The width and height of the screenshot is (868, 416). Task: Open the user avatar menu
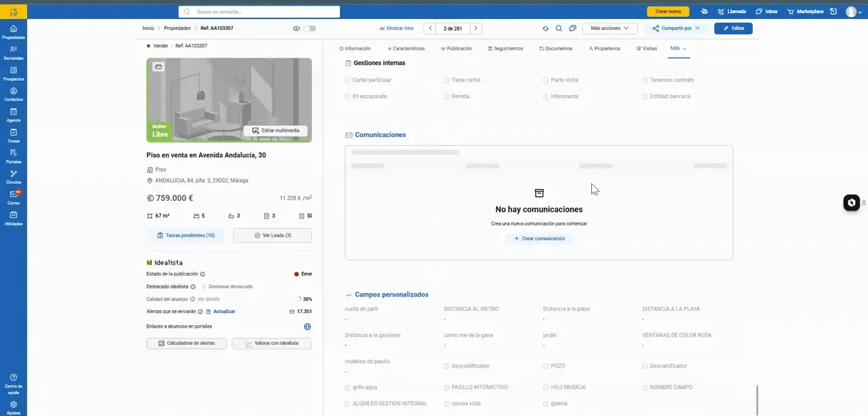(854, 12)
